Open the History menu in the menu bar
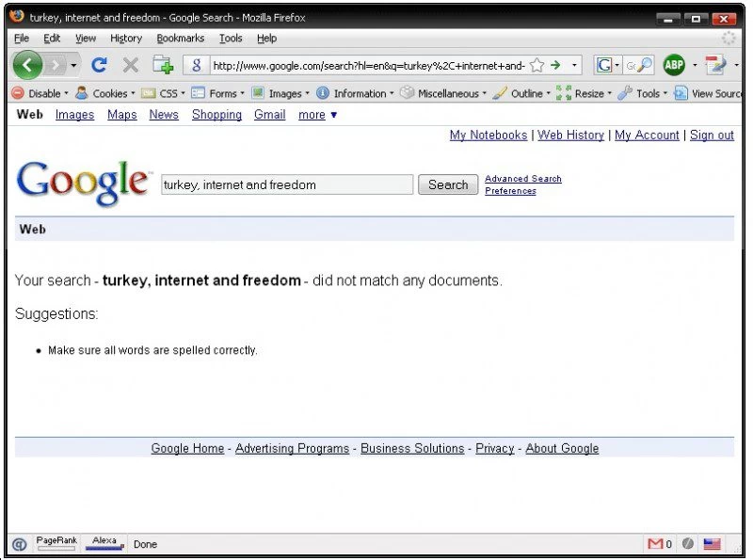This screenshot has width=753, height=560. point(126,38)
